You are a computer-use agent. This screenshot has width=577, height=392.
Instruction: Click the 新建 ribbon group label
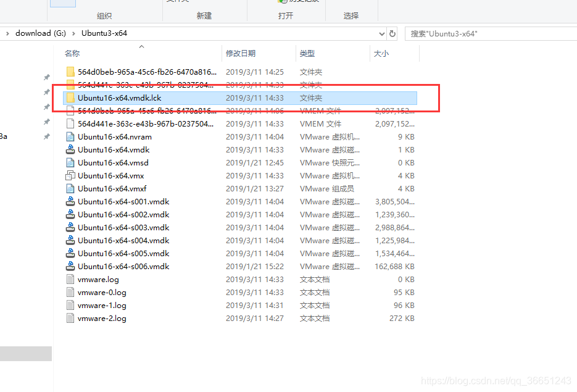(204, 15)
